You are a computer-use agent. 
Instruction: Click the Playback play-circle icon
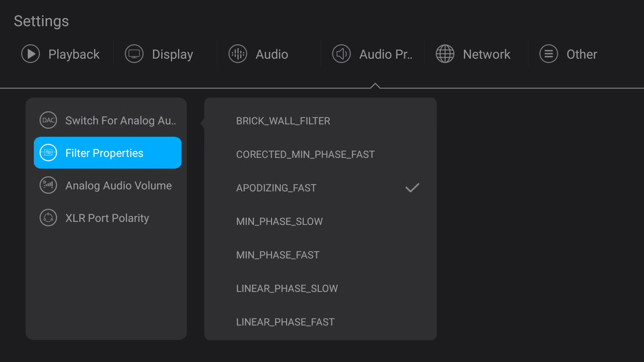(31, 54)
